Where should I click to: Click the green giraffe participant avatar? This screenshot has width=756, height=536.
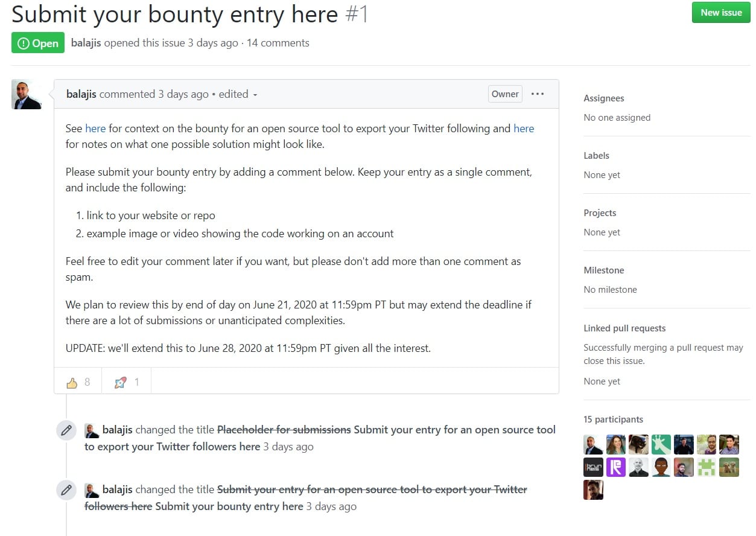[661, 444]
